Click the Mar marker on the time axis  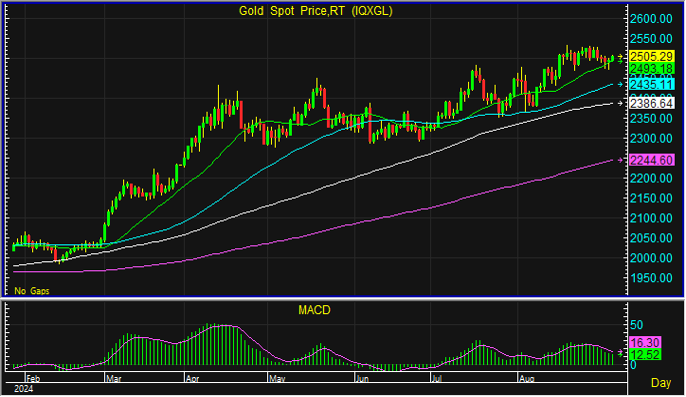(113, 378)
